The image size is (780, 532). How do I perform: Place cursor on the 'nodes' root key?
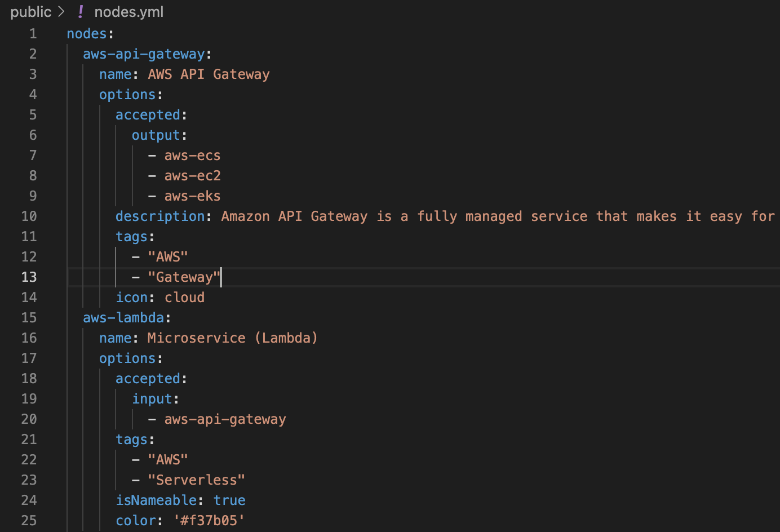point(87,34)
